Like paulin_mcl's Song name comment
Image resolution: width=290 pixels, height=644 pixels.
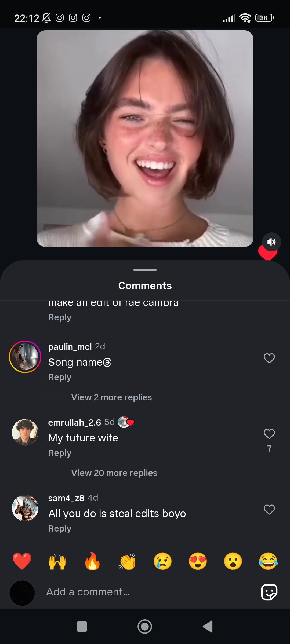[x=269, y=358]
